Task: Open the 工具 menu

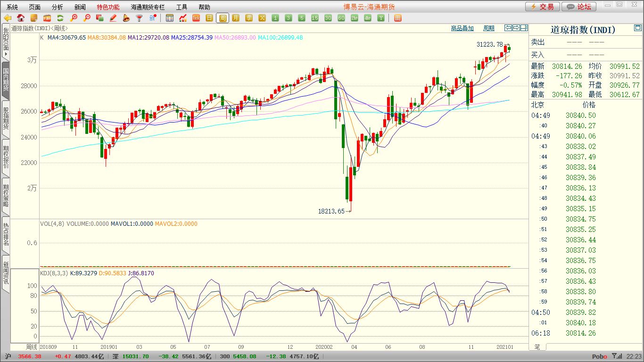Action: pyautogui.click(x=182, y=7)
